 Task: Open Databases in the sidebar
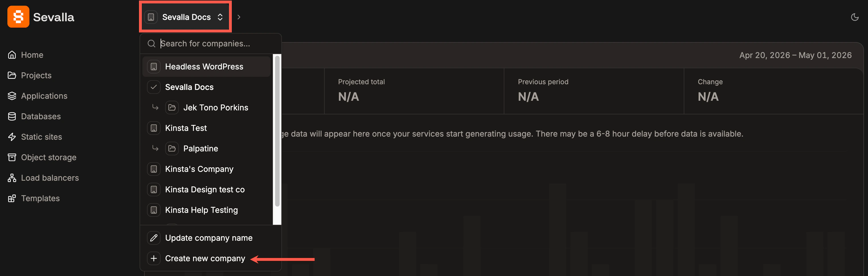coord(34,116)
